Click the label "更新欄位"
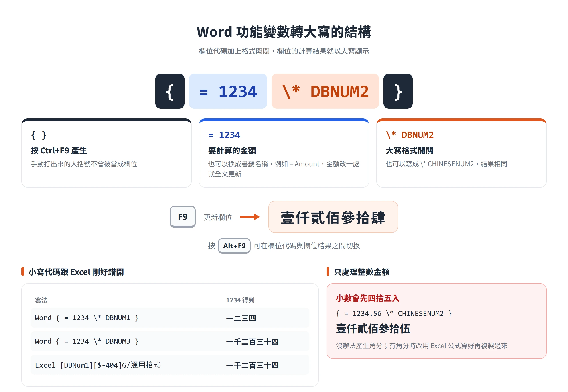The width and height of the screenshot is (568, 392). click(218, 217)
